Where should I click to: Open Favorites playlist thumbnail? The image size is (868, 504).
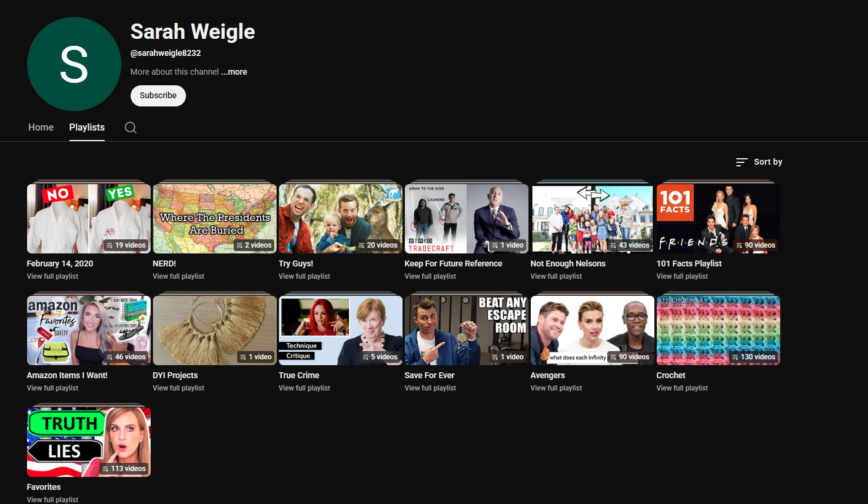(89, 442)
